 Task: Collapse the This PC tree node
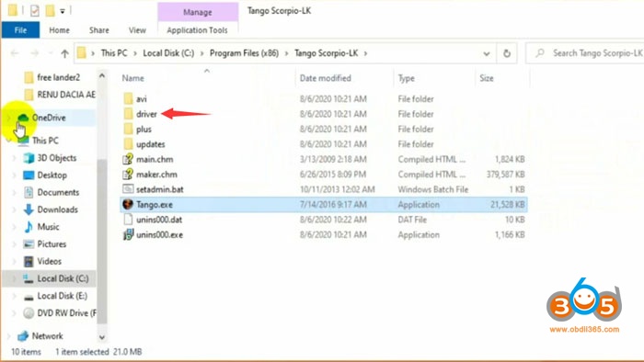click(x=9, y=141)
